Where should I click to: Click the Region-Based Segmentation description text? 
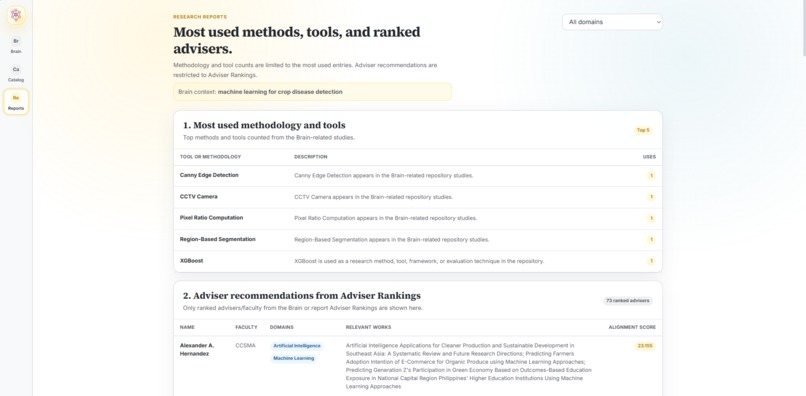click(392, 240)
